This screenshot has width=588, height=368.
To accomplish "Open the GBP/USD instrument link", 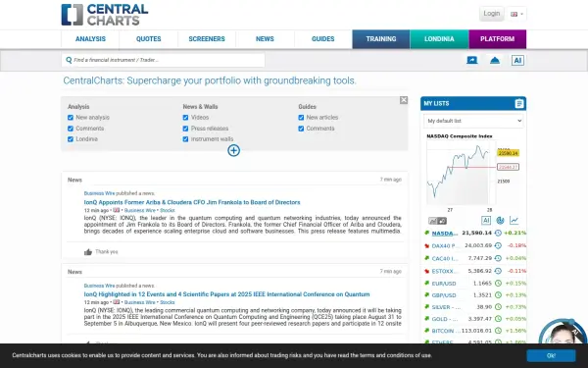I will 444,295.
